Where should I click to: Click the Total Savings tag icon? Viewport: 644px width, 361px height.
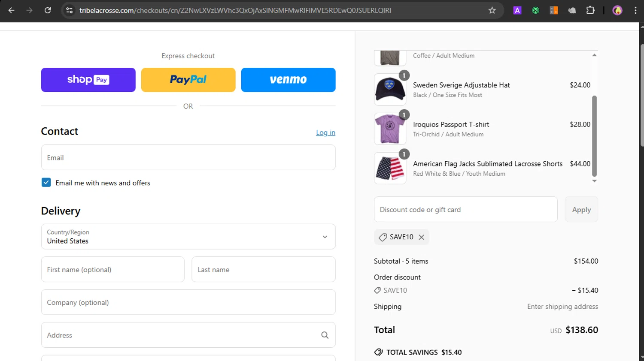(x=378, y=352)
